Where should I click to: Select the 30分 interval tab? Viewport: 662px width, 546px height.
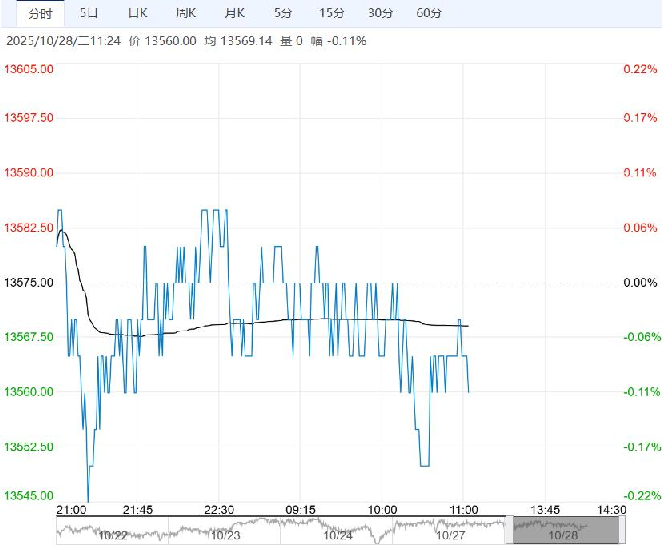click(x=380, y=14)
